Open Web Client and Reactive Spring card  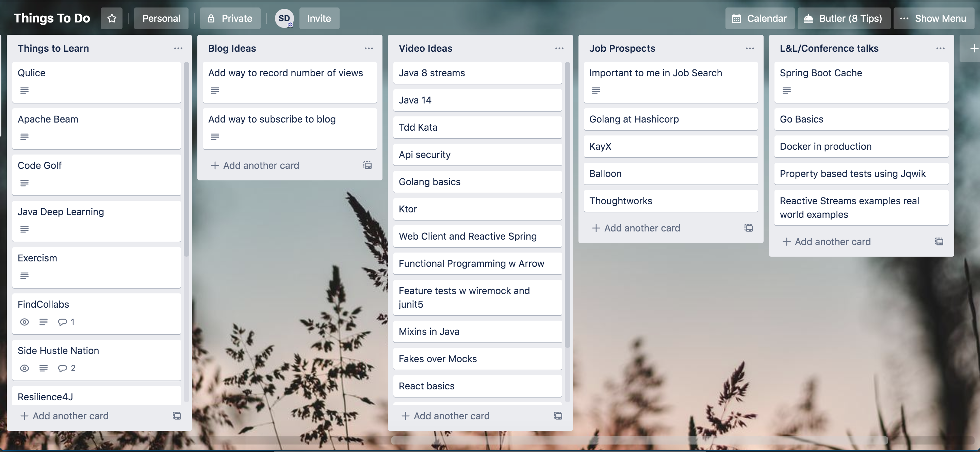(x=477, y=236)
